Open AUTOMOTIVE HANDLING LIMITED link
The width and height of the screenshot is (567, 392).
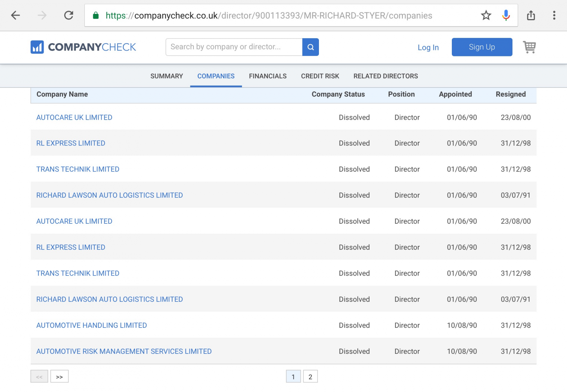point(91,325)
